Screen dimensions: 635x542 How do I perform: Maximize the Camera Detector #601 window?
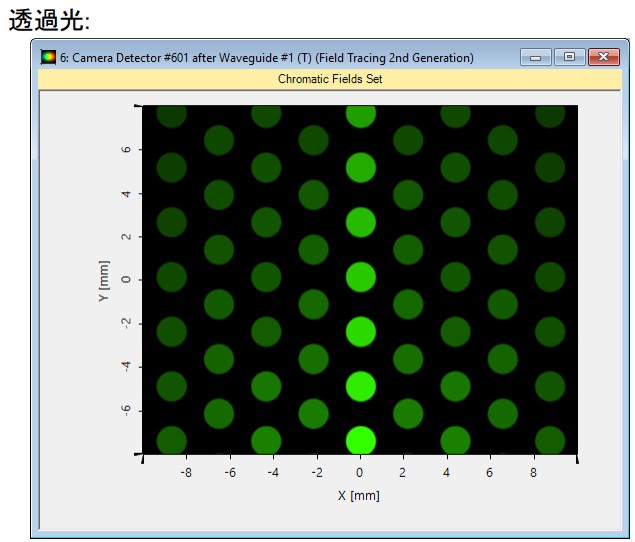click(x=569, y=57)
